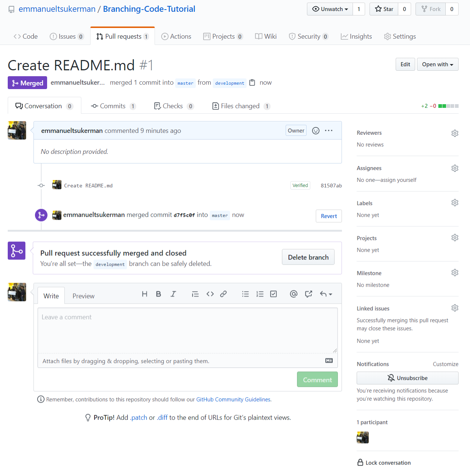Add reaction with the smiley icon

tap(316, 131)
